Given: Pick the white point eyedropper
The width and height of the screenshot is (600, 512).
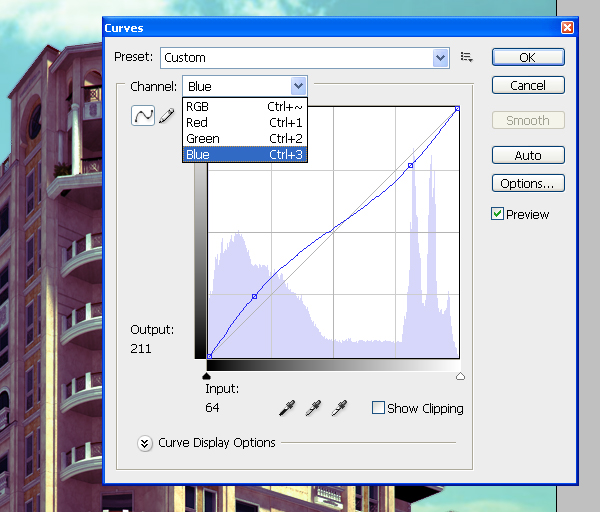Looking at the screenshot, I should 340,408.
